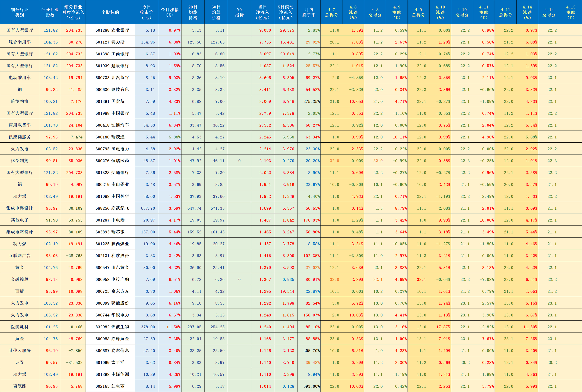Click the 20日均线价格 header
Screen dimensions: 582x392
tap(193, 12)
